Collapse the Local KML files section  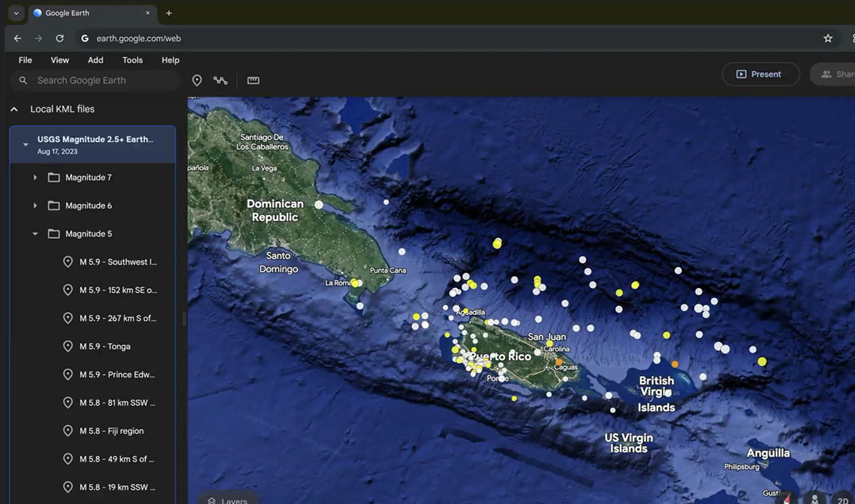tap(14, 109)
